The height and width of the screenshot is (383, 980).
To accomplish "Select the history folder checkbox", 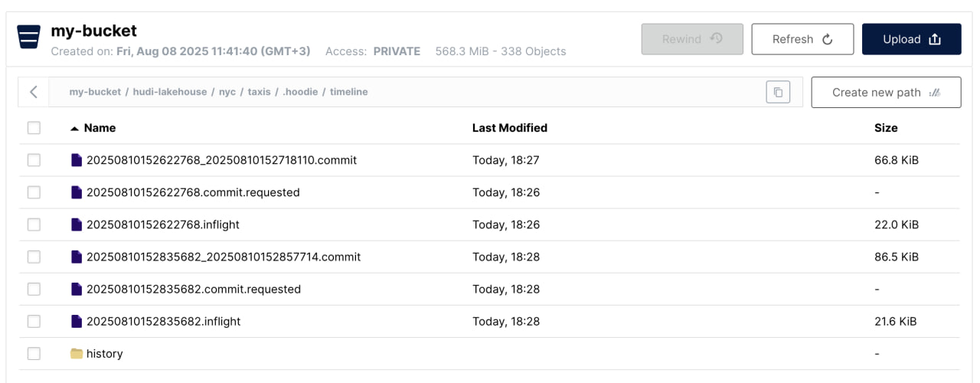I will [34, 353].
